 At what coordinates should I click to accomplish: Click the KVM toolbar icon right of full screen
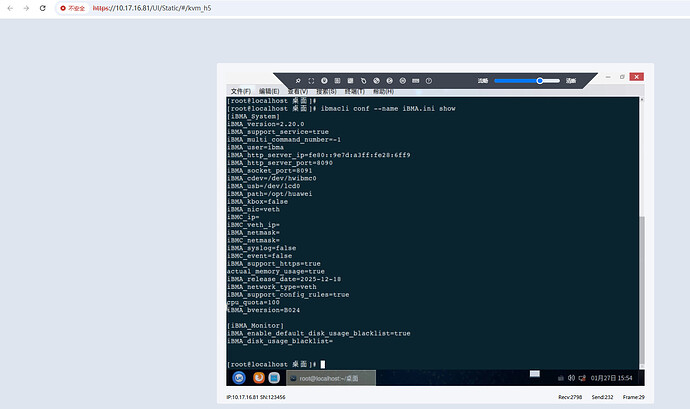(x=324, y=81)
